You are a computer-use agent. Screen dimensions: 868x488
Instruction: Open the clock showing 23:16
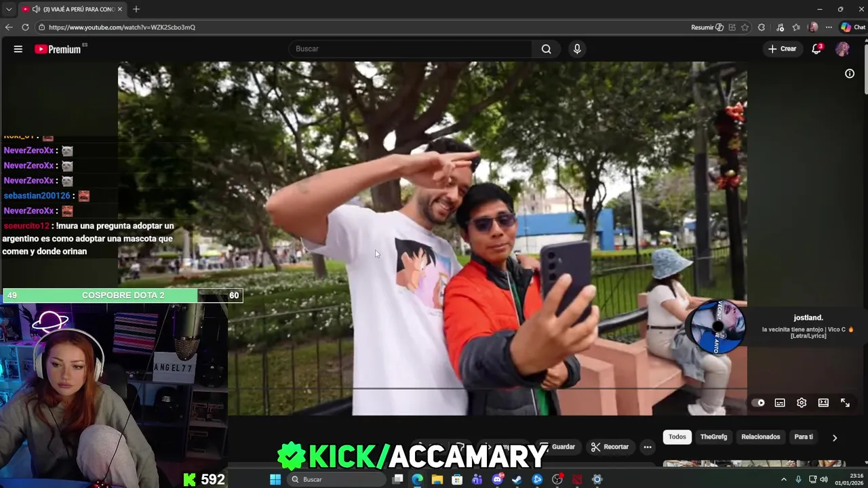(x=848, y=479)
